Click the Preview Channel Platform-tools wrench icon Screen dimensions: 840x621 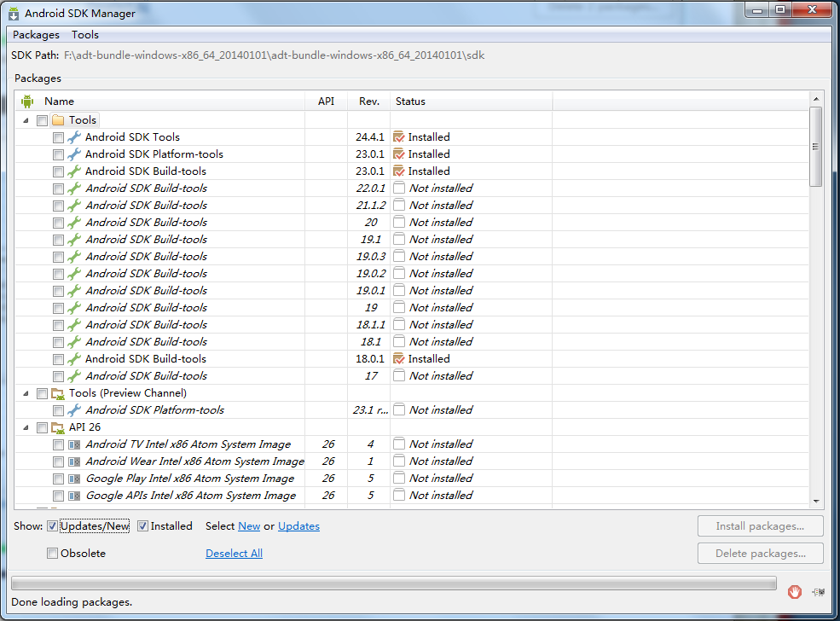tap(74, 410)
